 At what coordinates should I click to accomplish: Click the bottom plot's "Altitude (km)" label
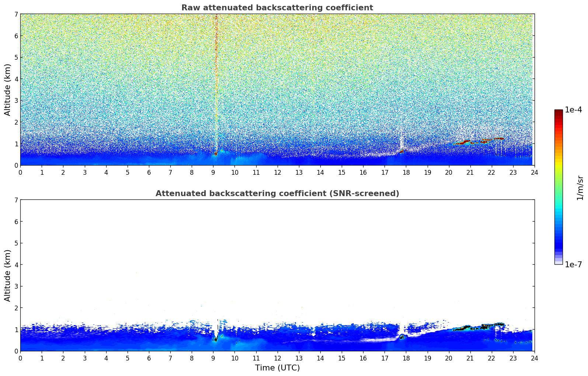tap(8, 275)
